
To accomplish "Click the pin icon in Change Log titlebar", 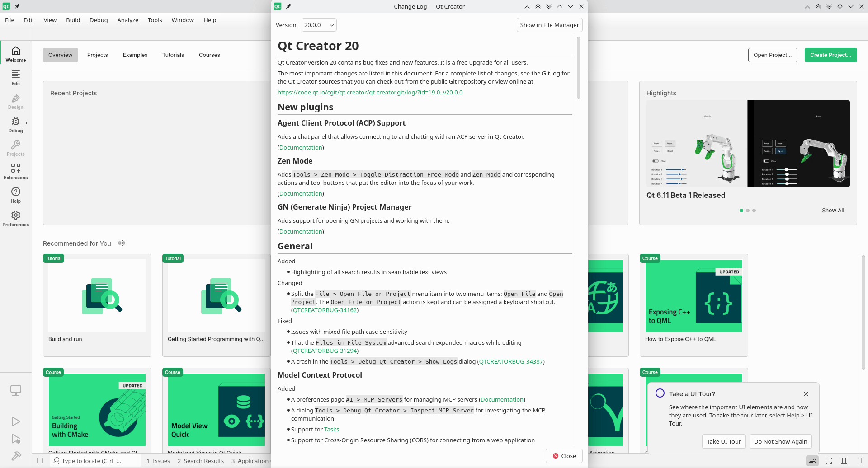I will (x=288, y=6).
